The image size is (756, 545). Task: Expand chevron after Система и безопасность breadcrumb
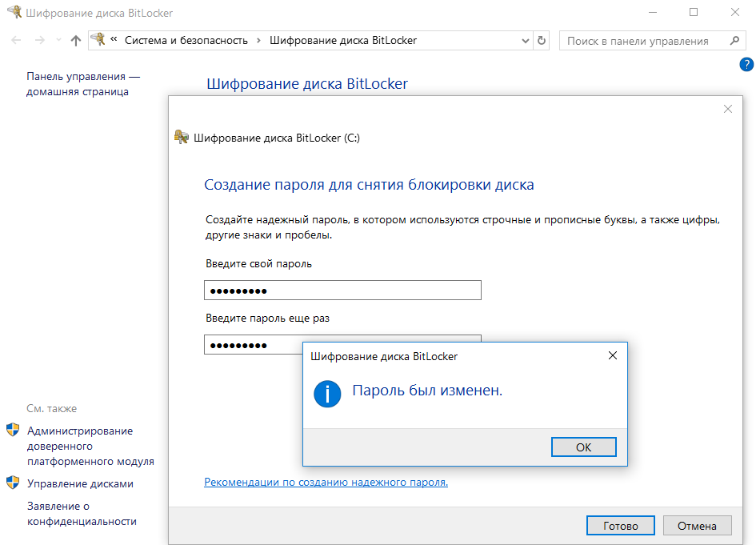pyautogui.click(x=259, y=41)
